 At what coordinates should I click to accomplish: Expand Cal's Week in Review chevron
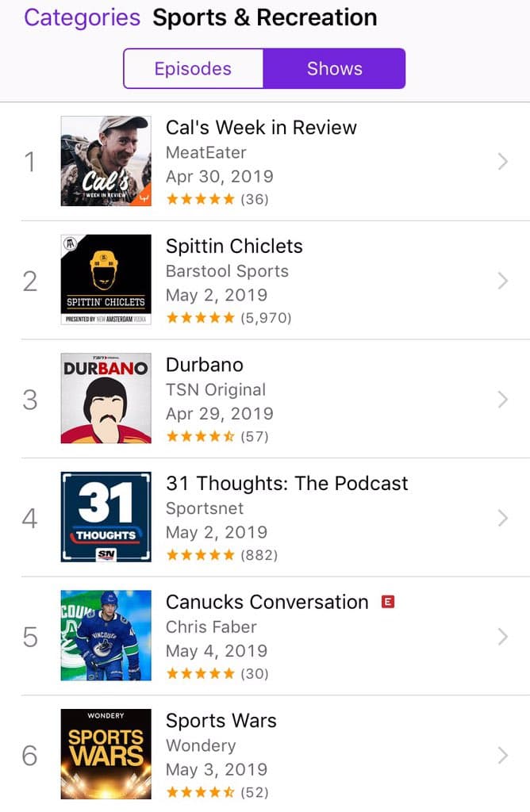click(502, 162)
